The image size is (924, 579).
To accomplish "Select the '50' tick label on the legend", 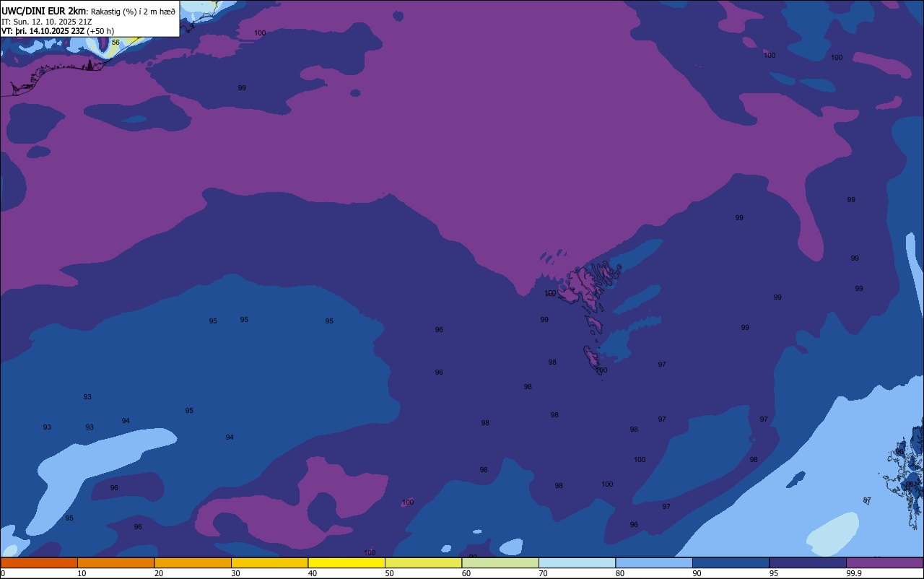I will click(389, 573).
